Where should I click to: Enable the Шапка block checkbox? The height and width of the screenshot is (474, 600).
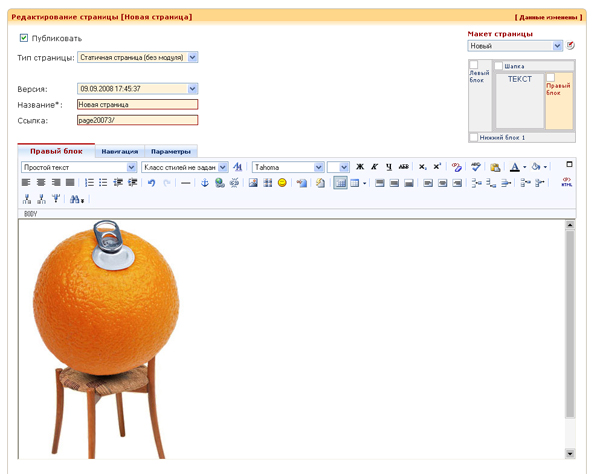pyautogui.click(x=498, y=66)
